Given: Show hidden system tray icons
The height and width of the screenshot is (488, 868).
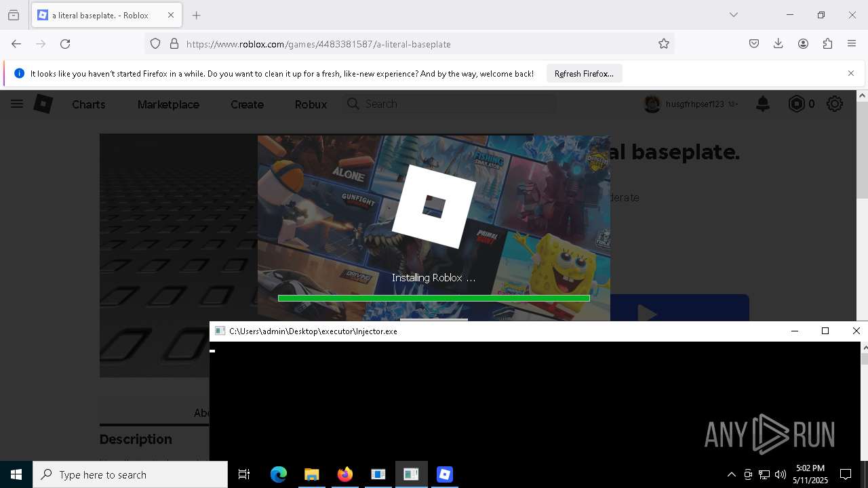Looking at the screenshot, I should [x=731, y=474].
